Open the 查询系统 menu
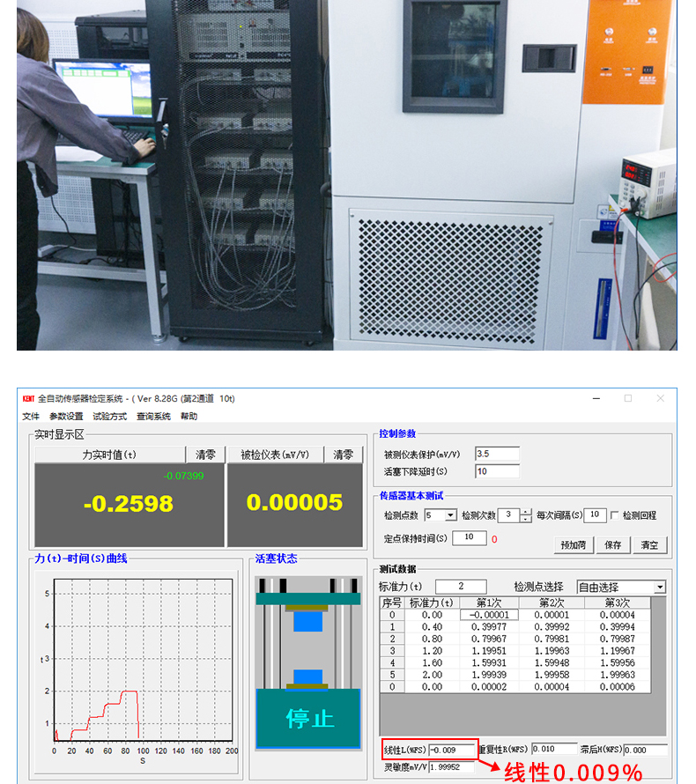Viewport: 696px width, 784px height. (153, 417)
